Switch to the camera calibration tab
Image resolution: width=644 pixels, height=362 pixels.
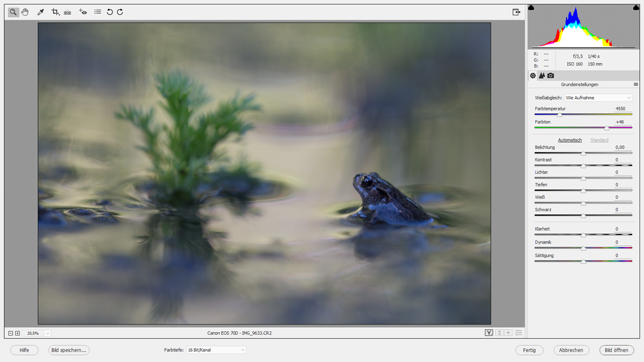[x=551, y=76]
